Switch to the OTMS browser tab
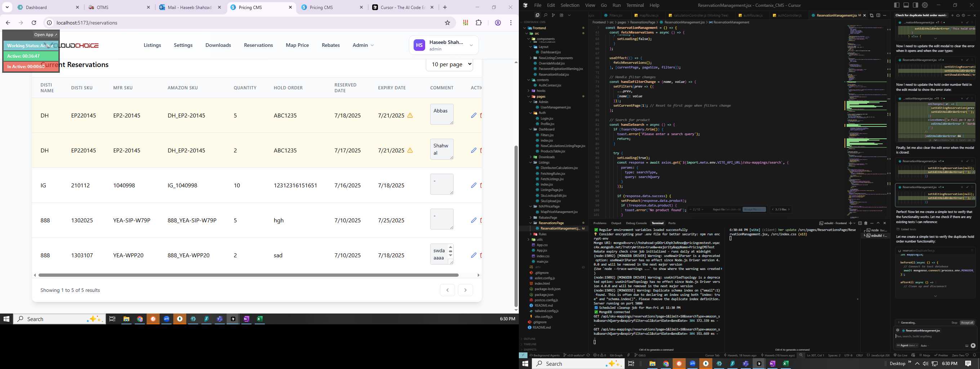Screen dimensions: 980x369 click(x=119, y=7)
